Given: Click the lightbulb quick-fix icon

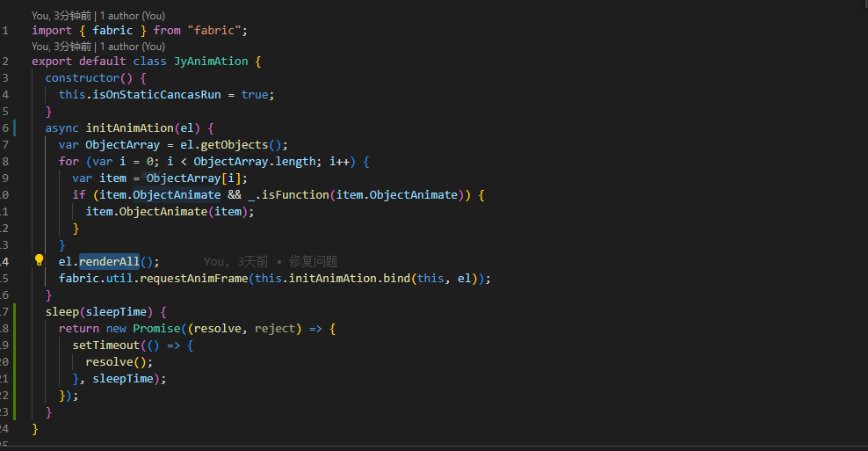Looking at the screenshot, I should click(x=39, y=260).
